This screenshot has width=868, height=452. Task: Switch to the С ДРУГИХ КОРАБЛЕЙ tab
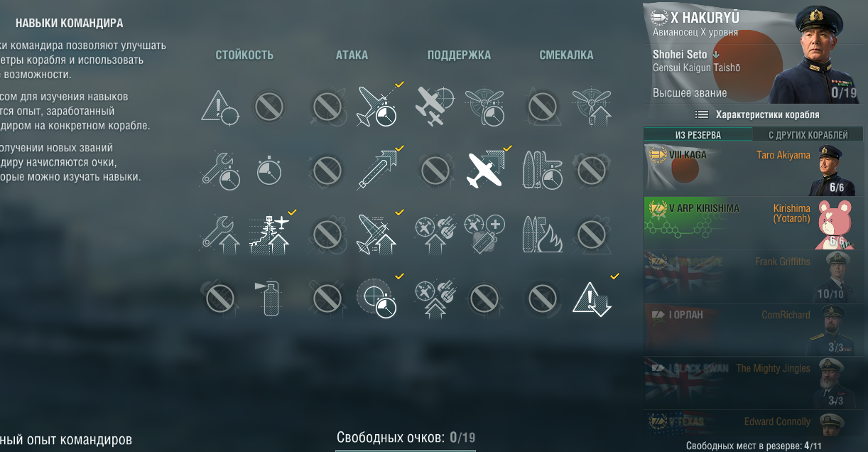pyautogui.click(x=808, y=135)
